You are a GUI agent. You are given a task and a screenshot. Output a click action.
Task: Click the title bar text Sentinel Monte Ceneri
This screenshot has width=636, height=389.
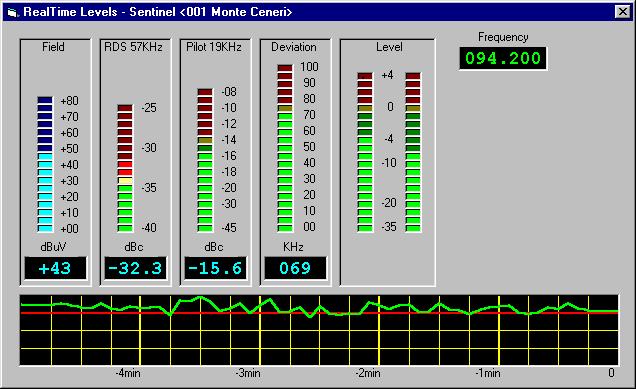(x=211, y=12)
